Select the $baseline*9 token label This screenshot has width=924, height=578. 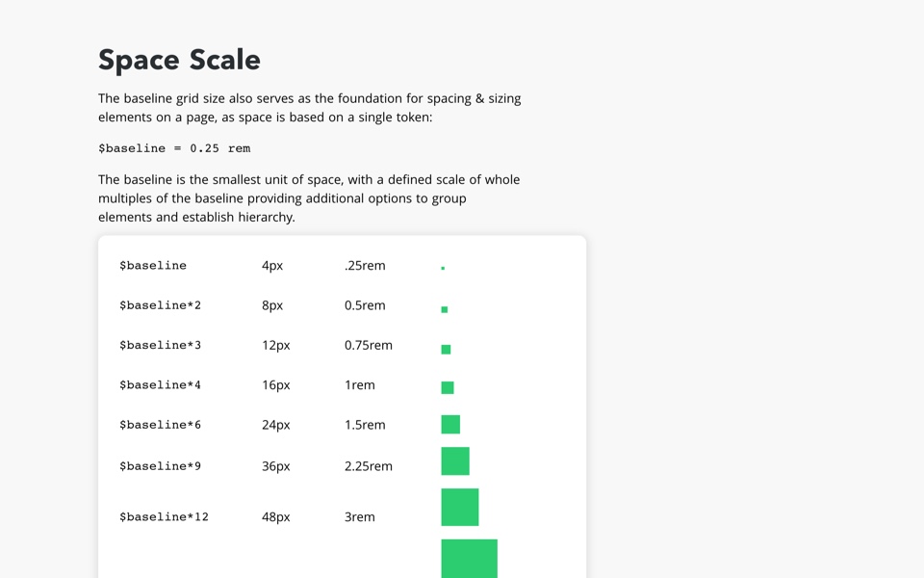pyautogui.click(x=160, y=466)
